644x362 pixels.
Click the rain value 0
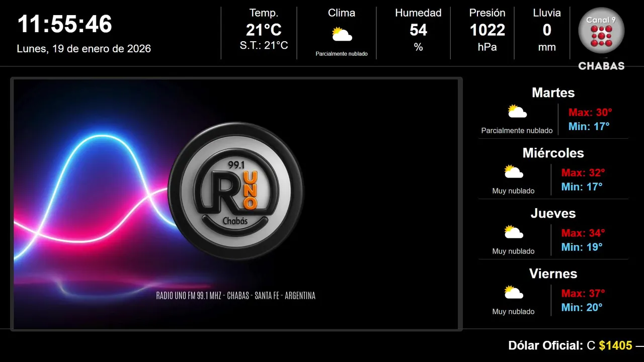(547, 30)
